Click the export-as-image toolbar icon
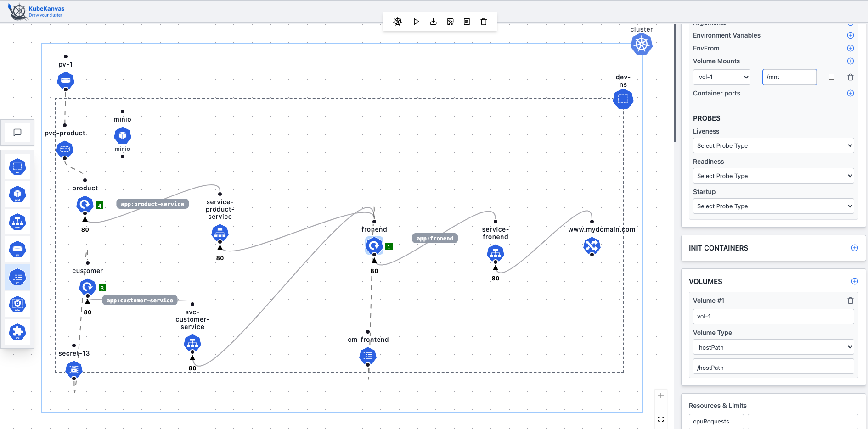 450,22
